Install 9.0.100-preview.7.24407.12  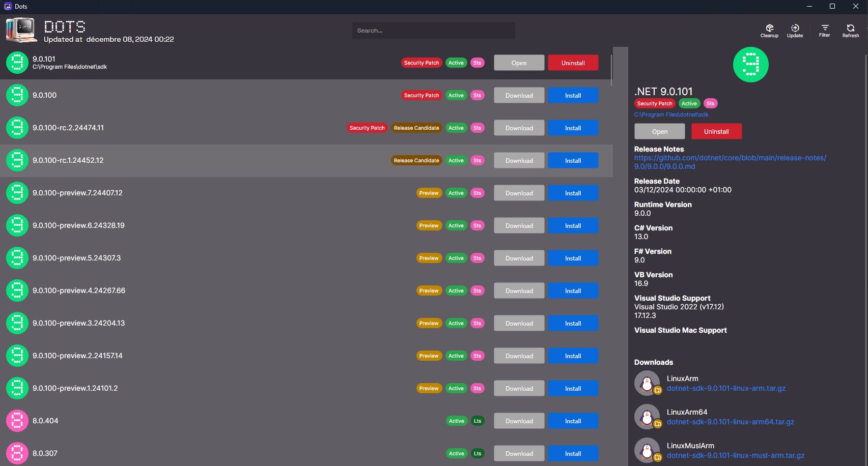click(573, 193)
